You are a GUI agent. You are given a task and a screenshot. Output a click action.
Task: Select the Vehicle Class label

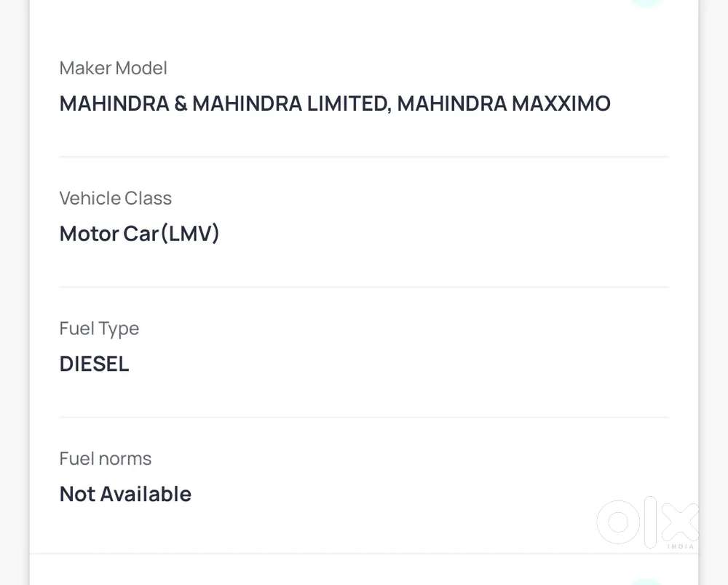(x=115, y=198)
